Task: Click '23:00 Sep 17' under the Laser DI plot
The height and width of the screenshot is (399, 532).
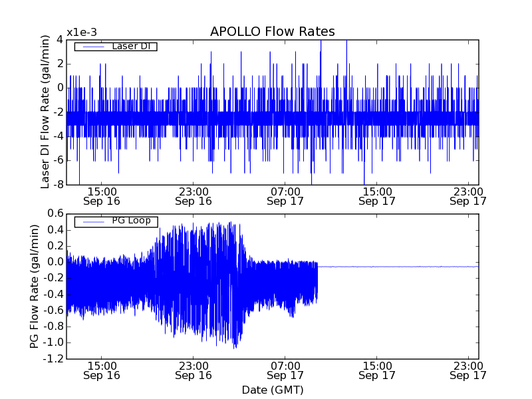Action: [468, 196]
